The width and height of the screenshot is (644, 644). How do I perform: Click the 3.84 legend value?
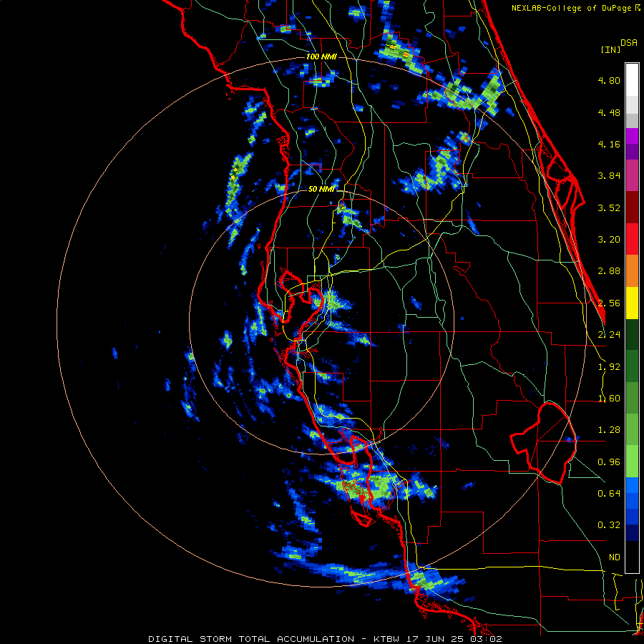tap(609, 176)
